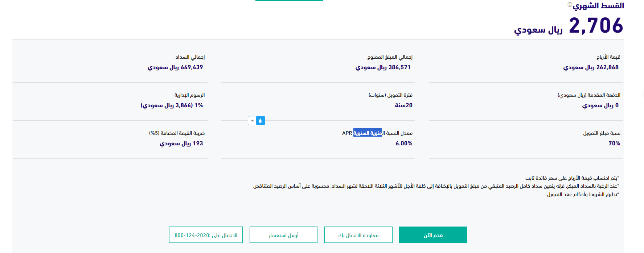This screenshot has height=253, width=644.
Task: Click the 193 VAT amount value
Action: [198, 144]
